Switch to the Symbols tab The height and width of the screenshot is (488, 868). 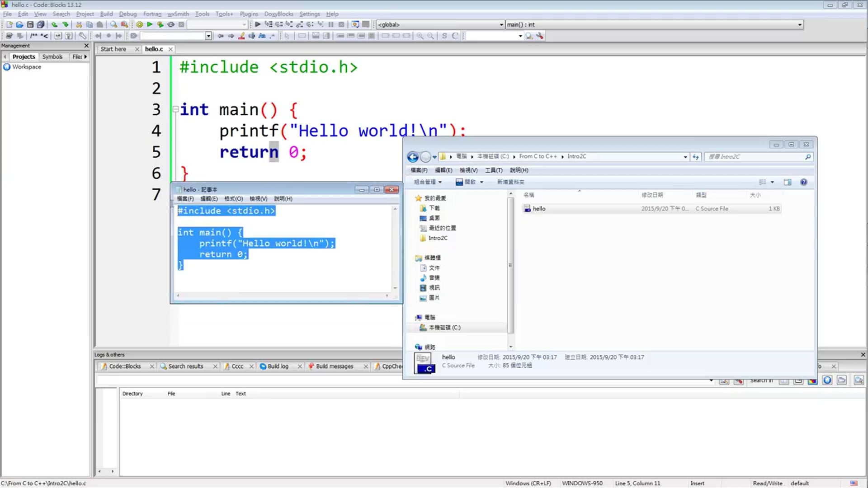pyautogui.click(x=52, y=56)
